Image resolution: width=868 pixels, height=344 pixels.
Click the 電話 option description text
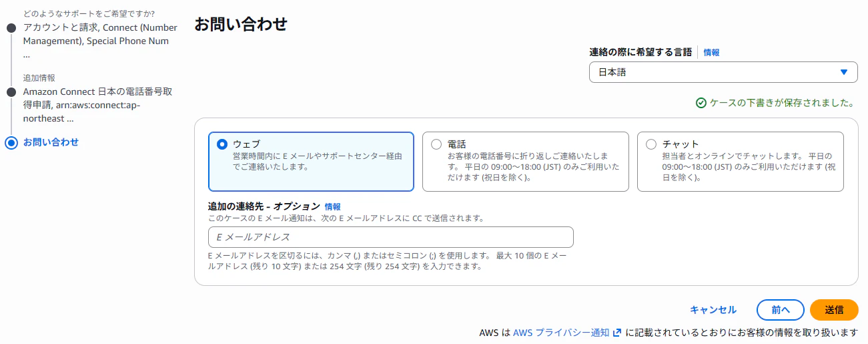pyautogui.click(x=533, y=167)
